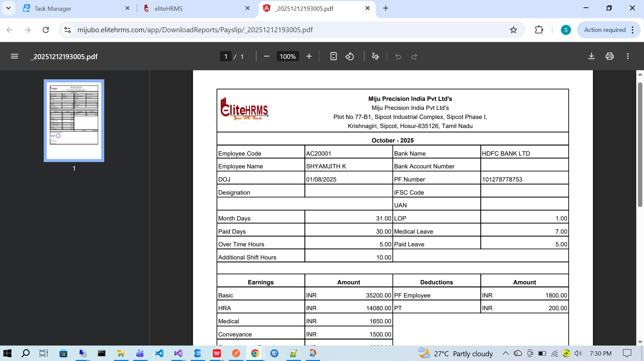This screenshot has height=361, width=644.
Task: Reload the current page
Action: 46,30
